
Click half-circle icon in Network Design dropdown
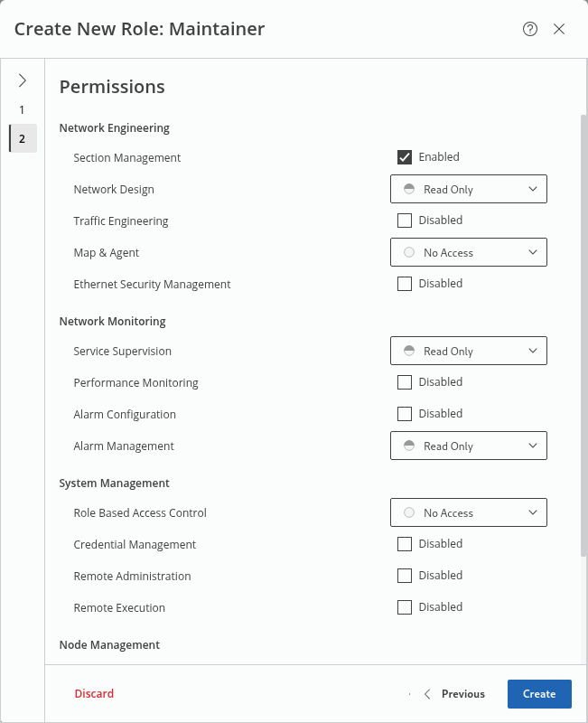[x=409, y=190]
